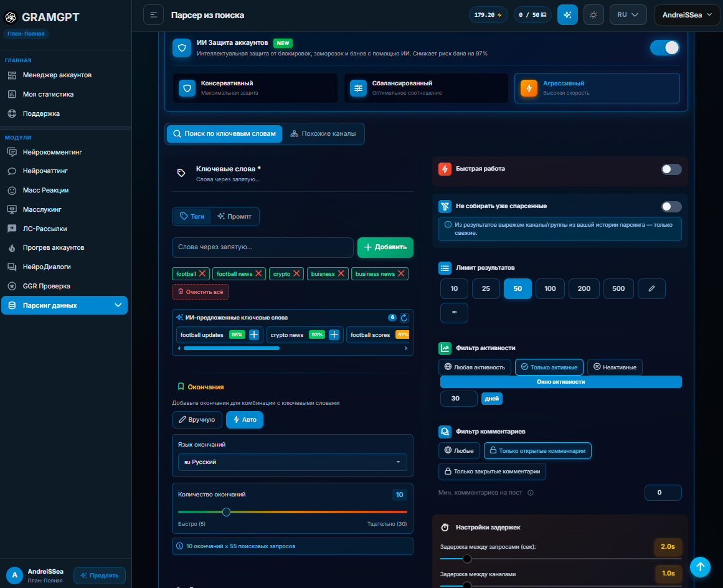Screen dimensions: 723x588
Task: Set a custom result limit via pencil icon
Action: [651, 288]
